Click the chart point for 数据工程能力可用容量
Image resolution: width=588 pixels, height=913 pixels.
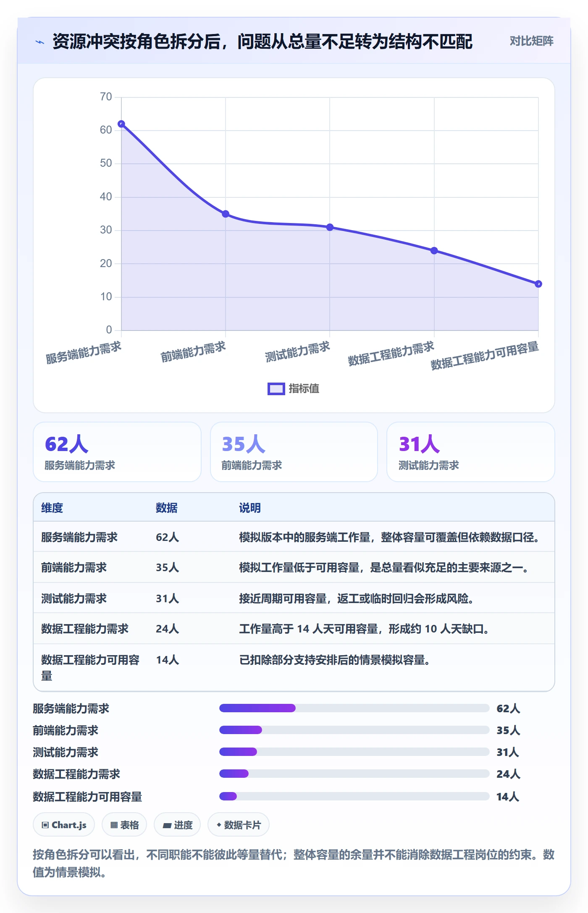(538, 284)
